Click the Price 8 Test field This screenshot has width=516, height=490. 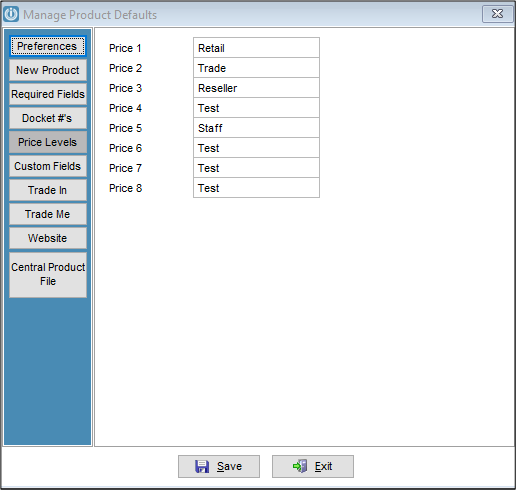[x=256, y=188]
